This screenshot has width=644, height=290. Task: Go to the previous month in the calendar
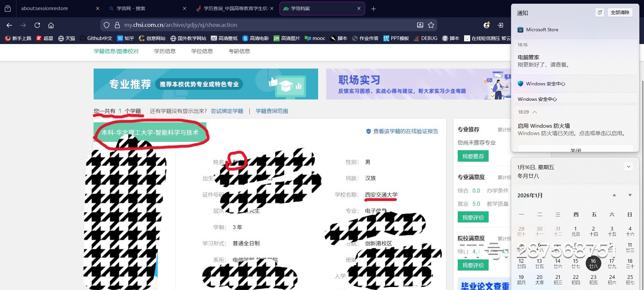point(614,195)
